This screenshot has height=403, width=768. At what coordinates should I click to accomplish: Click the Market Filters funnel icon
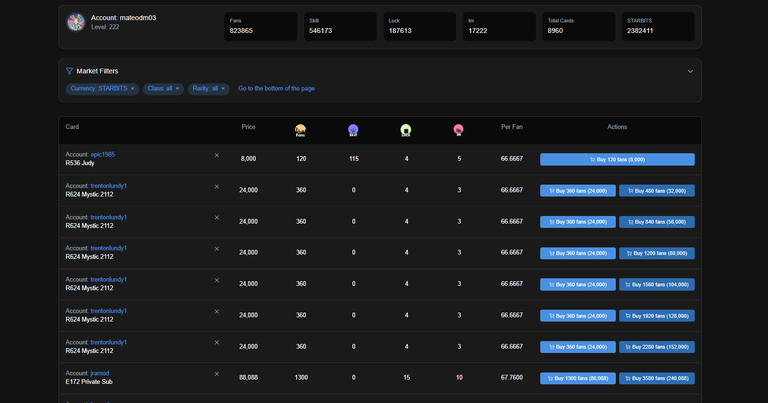tap(69, 71)
